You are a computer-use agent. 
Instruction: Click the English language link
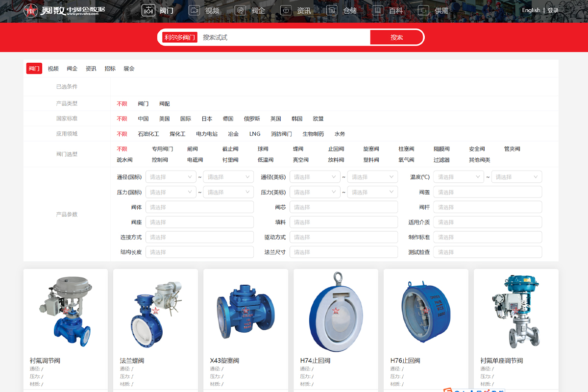[x=531, y=10]
